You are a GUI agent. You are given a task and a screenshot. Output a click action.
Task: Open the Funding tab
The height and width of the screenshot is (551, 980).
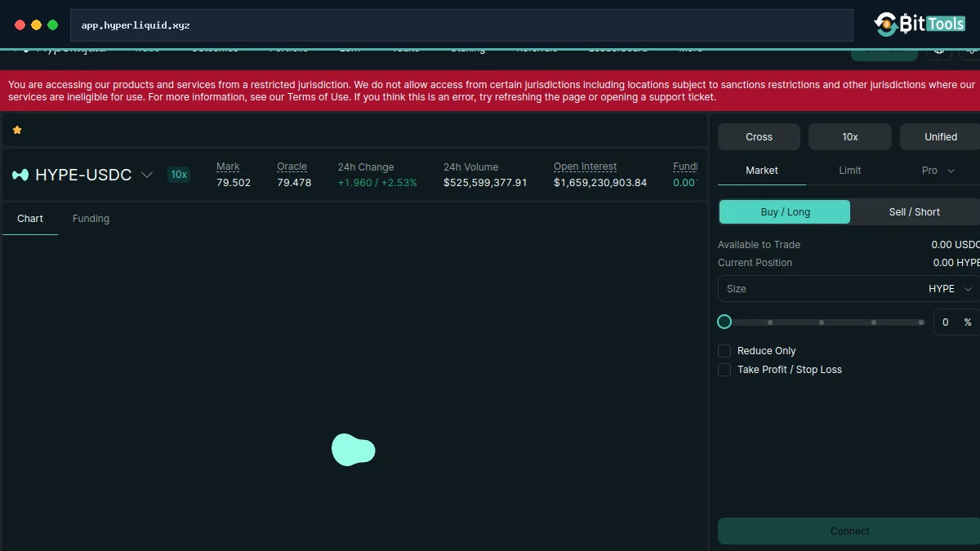(91, 219)
